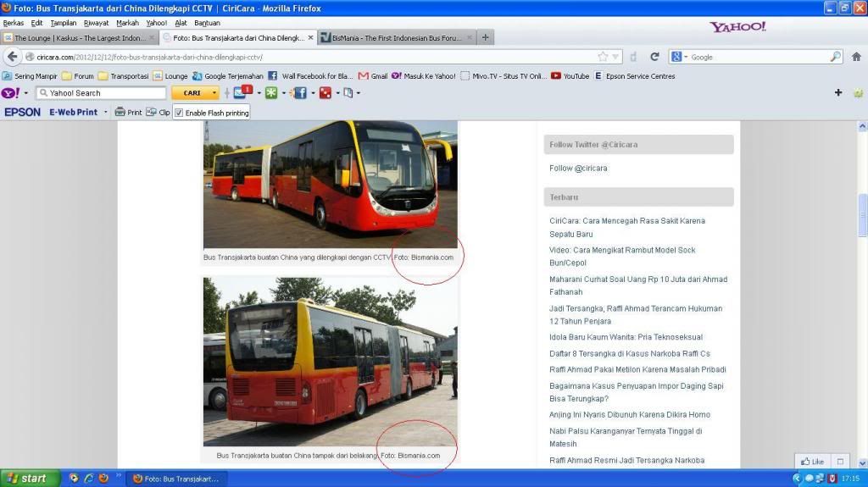Click the green gear icon on Yahoo toolbar

pyautogui.click(x=858, y=92)
